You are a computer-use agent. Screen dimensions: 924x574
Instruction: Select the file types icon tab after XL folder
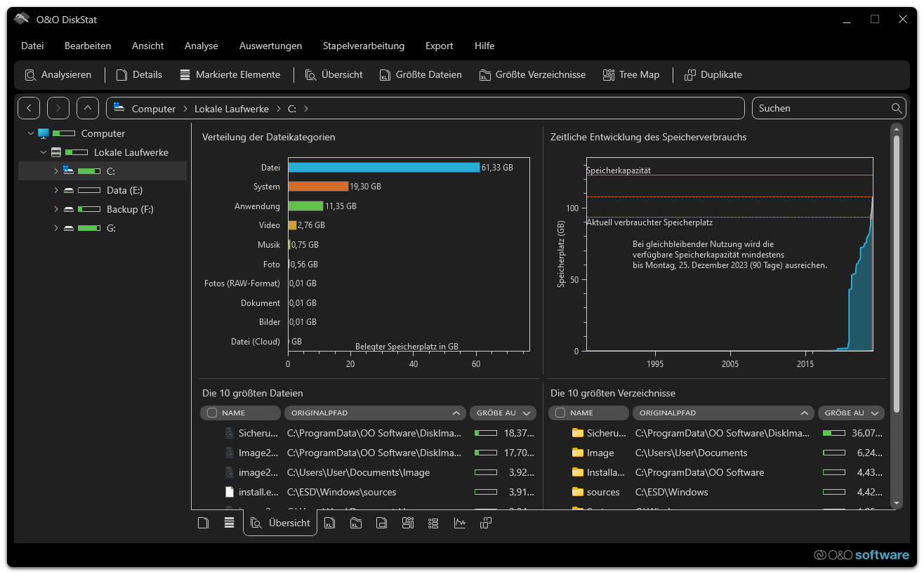pos(381,523)
